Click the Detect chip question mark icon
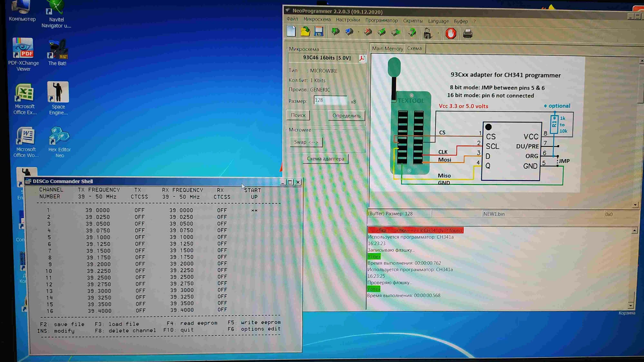Screen dimensions: 644x362 point(412,33)
